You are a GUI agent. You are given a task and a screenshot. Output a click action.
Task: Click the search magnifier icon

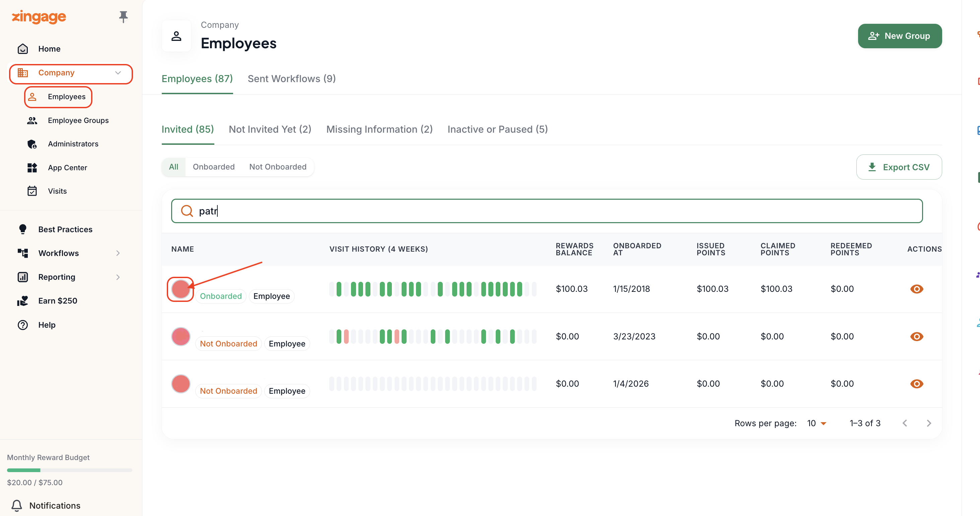pos(187,211)
